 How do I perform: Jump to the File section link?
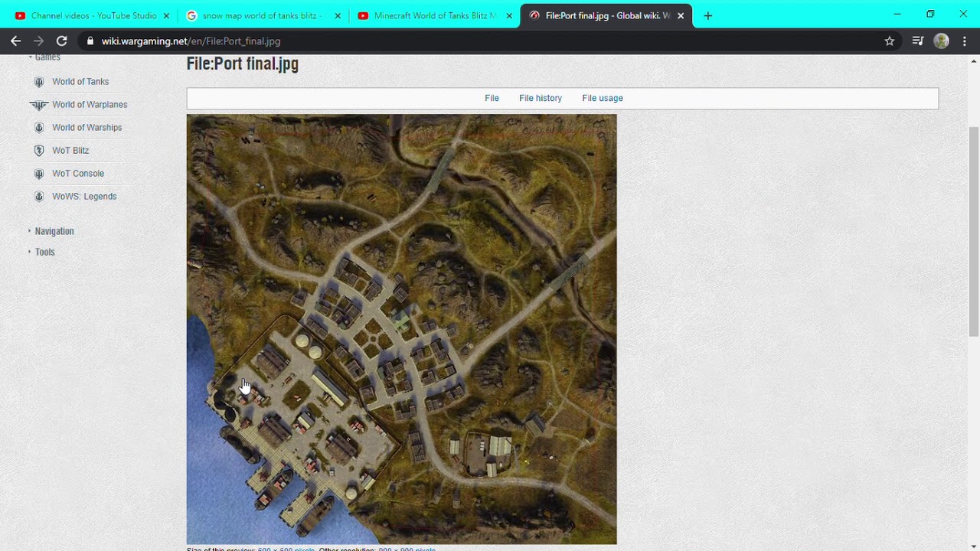click(492, 98)
